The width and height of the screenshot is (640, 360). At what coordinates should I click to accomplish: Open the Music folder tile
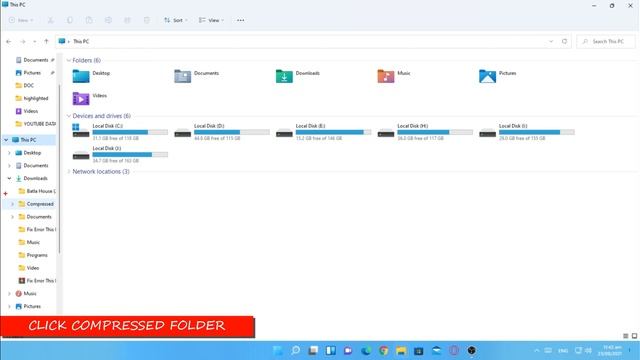[394, 76]
